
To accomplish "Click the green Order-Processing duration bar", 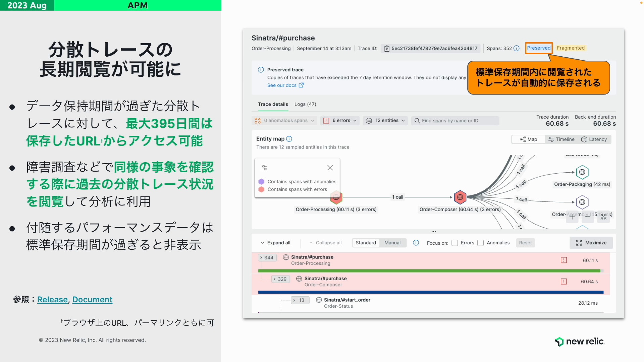I will coord(429,271).
